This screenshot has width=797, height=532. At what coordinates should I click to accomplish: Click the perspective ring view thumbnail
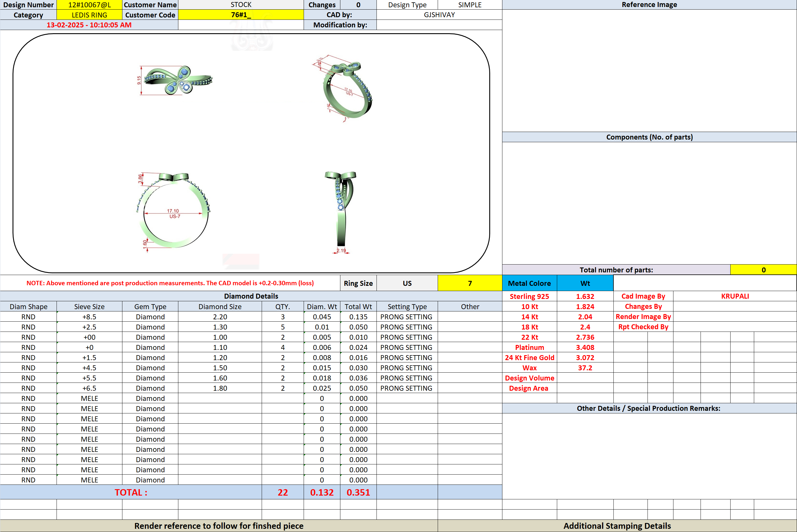point(343,88)
